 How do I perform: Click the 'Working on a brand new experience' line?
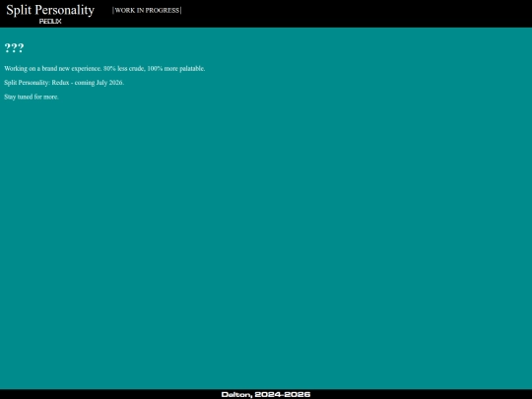coord(104,69)
